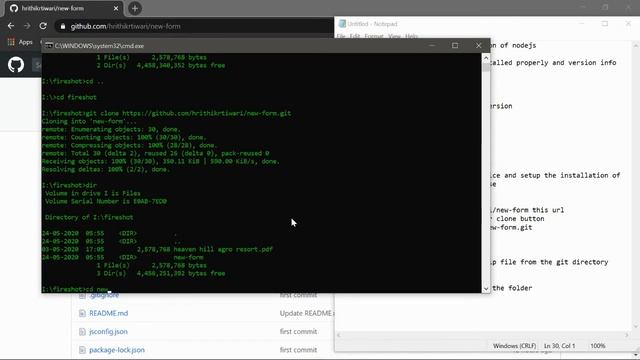Click Notepad horizontal scrollbar left arrow
The height and width of the screenshot is (360, 640).
339,335
